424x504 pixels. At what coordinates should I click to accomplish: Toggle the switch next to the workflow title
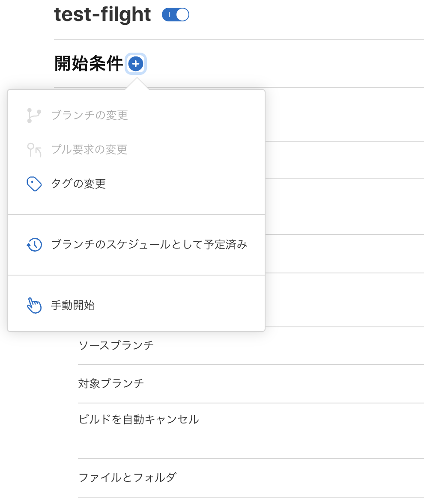point(175,14)
